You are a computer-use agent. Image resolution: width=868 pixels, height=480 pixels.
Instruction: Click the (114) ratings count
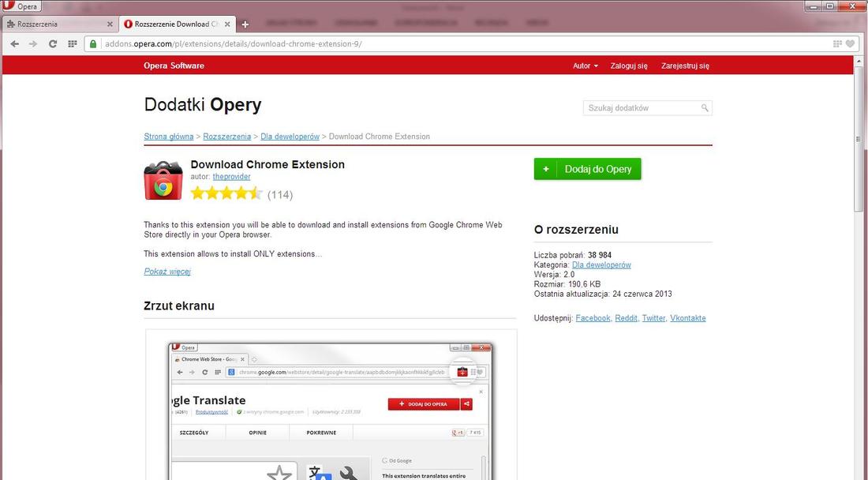click(x=280, y=194)
